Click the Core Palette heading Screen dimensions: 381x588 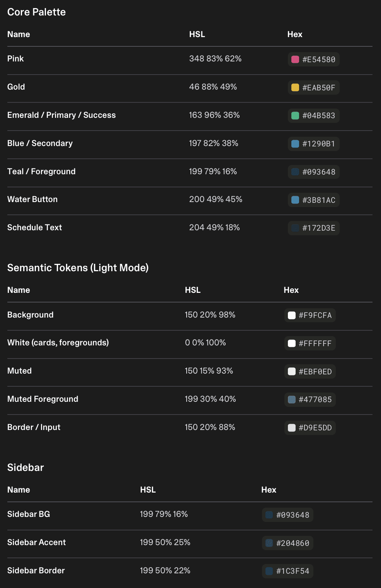pyautogui.click(x=37, y=12)
